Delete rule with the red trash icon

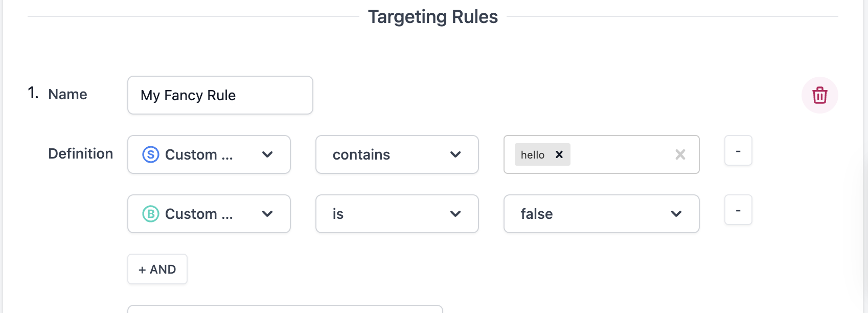819,95
